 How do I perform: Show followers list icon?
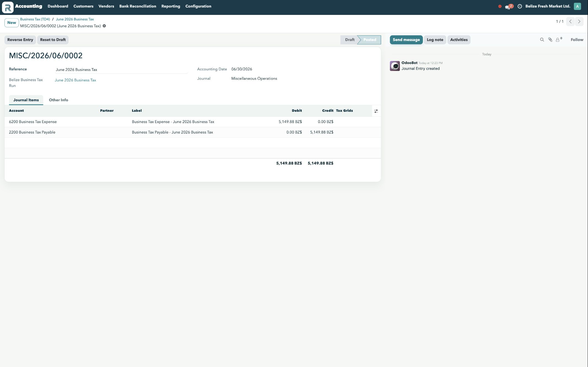click(559, 40)
